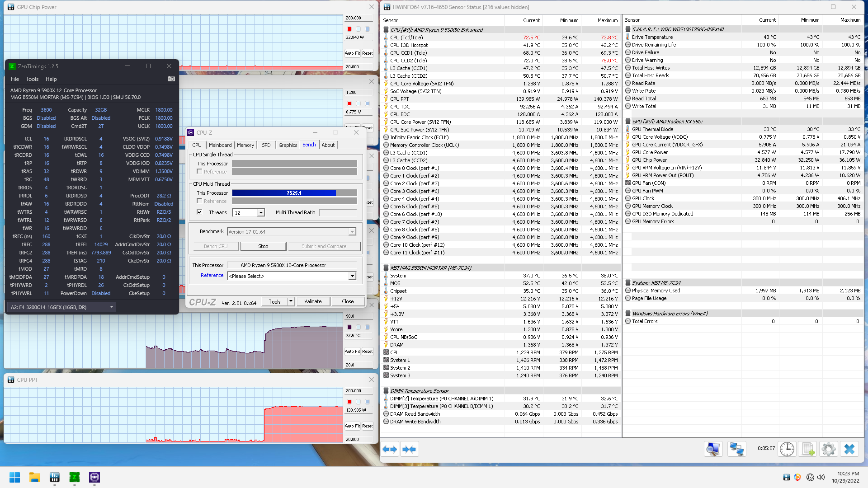Click the clock reset timer icon

(x=787, y=449)
